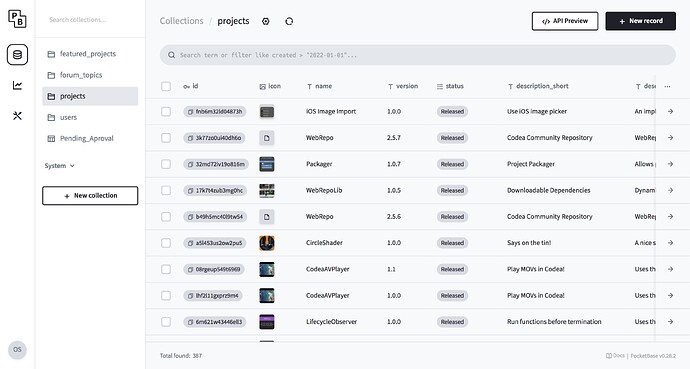Viewport: 690px width, 369px height.
Task: Check the Packager record checkbox
Action: (166, 164)
